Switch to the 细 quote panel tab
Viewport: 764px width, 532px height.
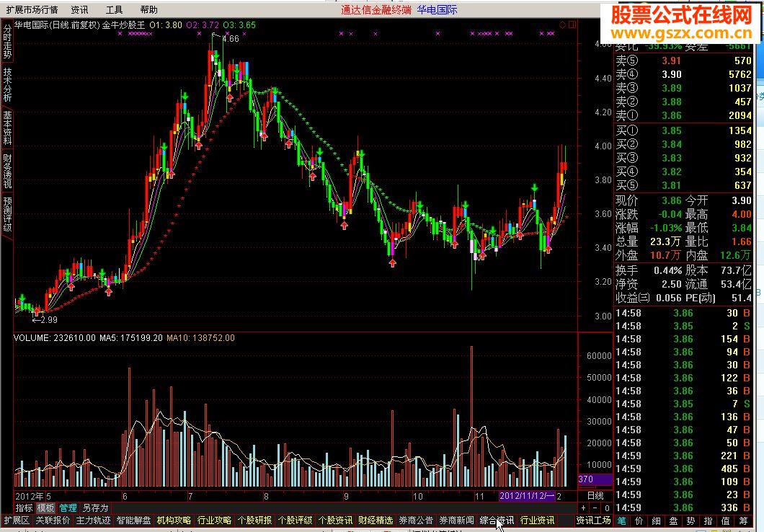pyautogui.click(x=657, y=520)
